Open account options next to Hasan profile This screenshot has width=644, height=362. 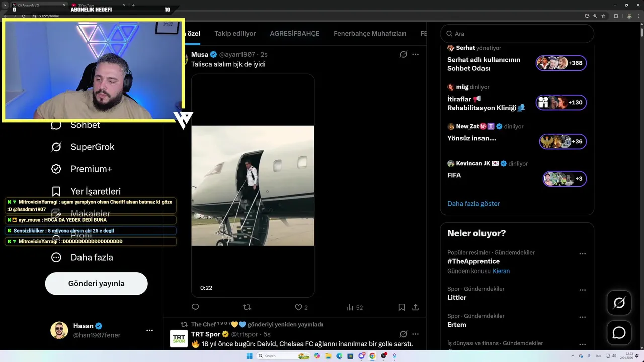149,330
